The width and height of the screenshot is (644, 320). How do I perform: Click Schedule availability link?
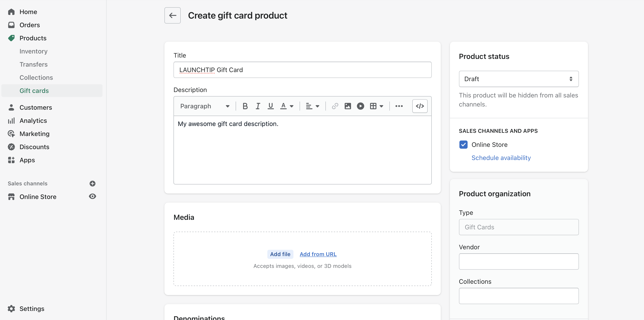(501, 158)
